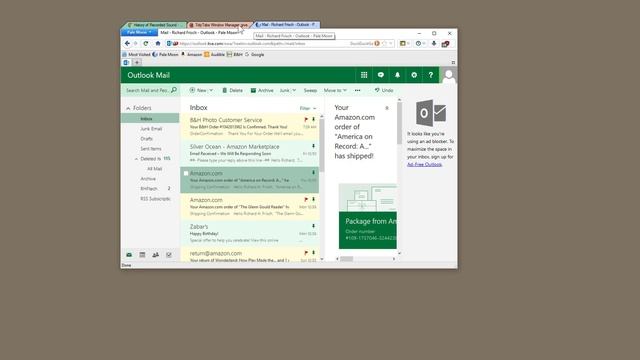The image size is (640, 360).
Task: Open the account profile picture
Action: click(449, 75)
